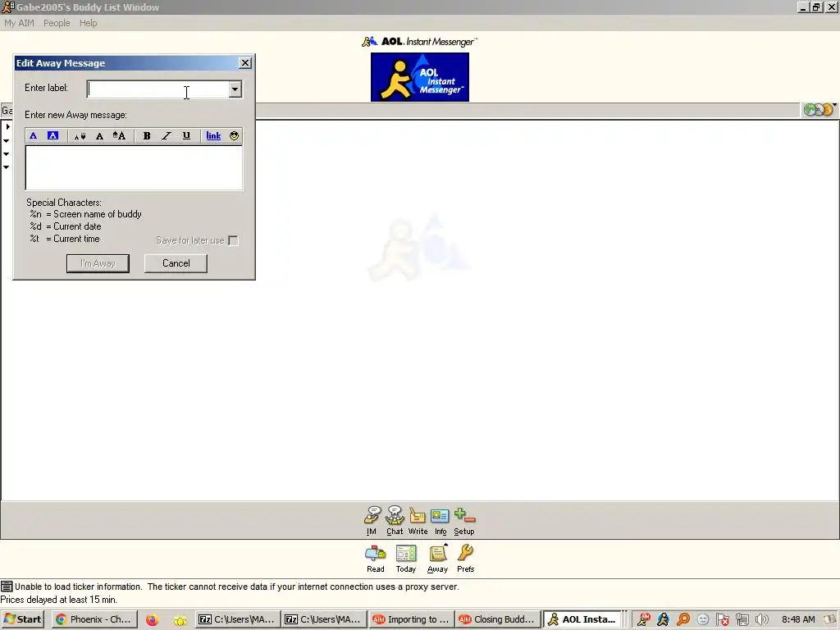Click the Read mail icon
This screenshot has height=630, width=840.
click(376, 558)
